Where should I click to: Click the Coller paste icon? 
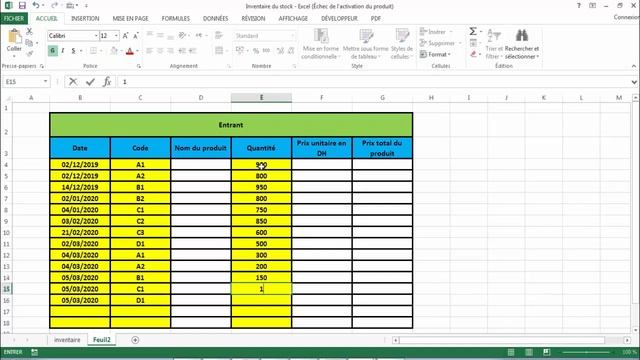pos(14,36)
